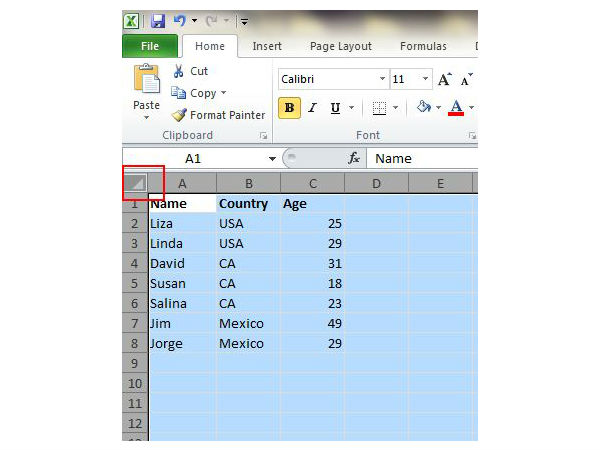Click the Increase Font Size icon
The image size is (600, 450).
[x=445, y=79]
